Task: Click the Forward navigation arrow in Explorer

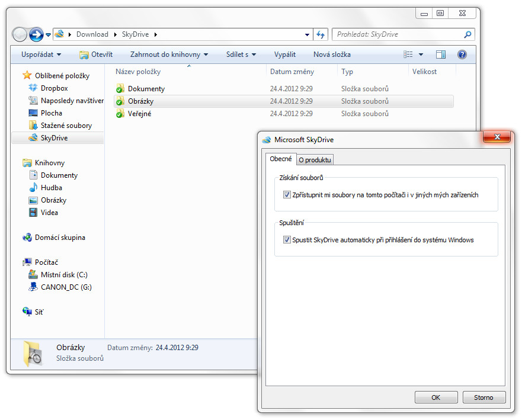Action: pyautogui.click(x=36, y=34)
